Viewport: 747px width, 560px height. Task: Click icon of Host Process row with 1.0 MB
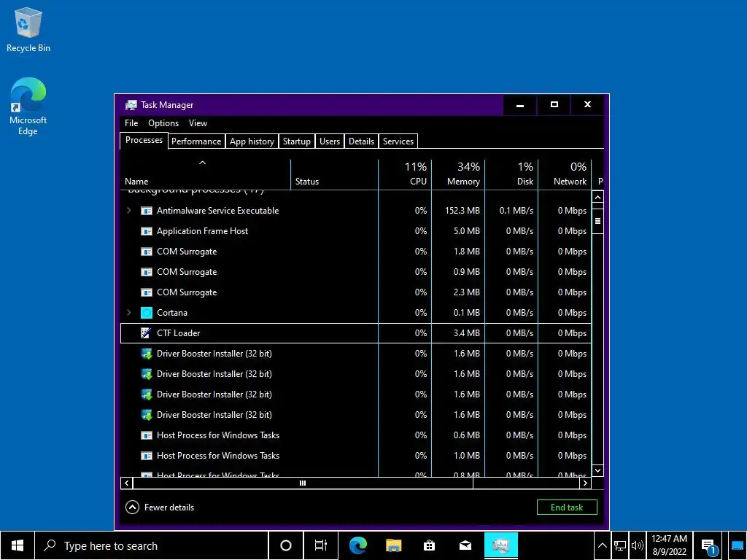[146, 456]
